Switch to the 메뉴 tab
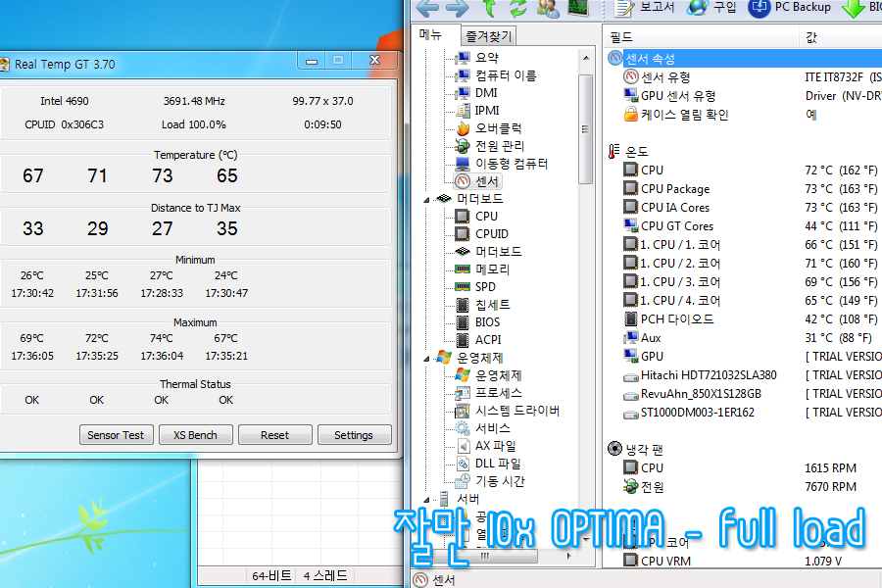Image resolution: width=882 pixels, height=588 pixels. pyautogui.click(x=431, y=35)
